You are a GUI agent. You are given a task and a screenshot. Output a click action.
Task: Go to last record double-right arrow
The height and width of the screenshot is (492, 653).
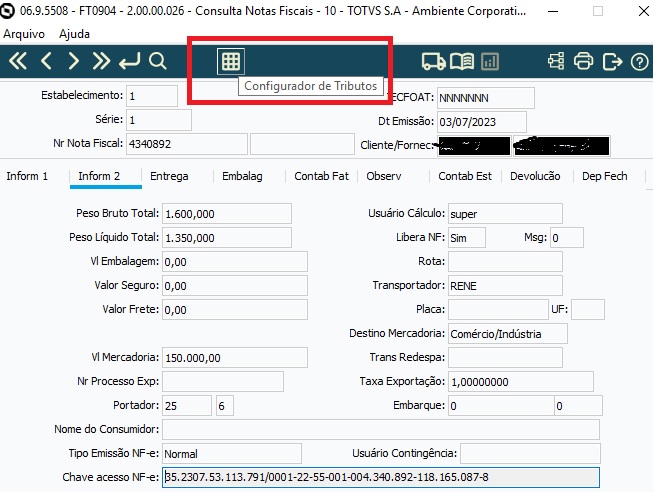coord(101,61)
